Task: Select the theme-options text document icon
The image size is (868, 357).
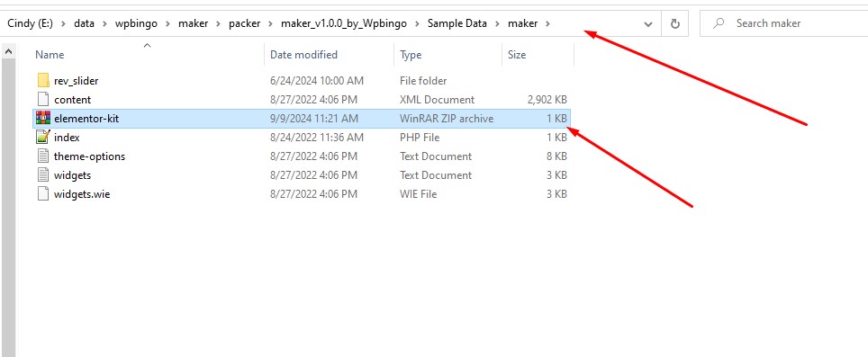Action: pyautogui.click(x=43, y=156)
